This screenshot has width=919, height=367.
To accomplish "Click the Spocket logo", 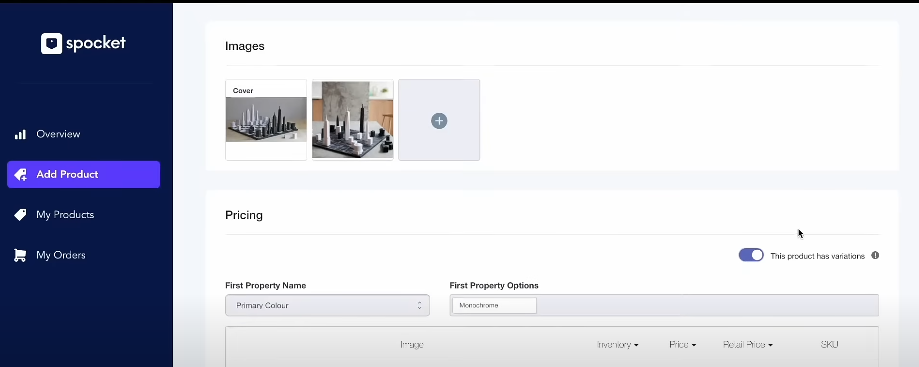I will [x=83, y=43].
